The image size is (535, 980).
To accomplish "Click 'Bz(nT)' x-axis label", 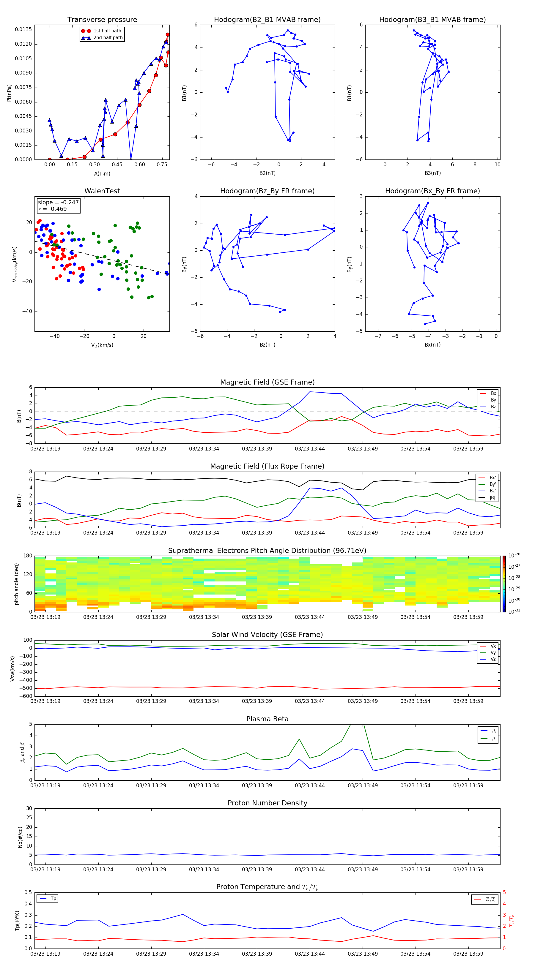I will coord(267,345).
